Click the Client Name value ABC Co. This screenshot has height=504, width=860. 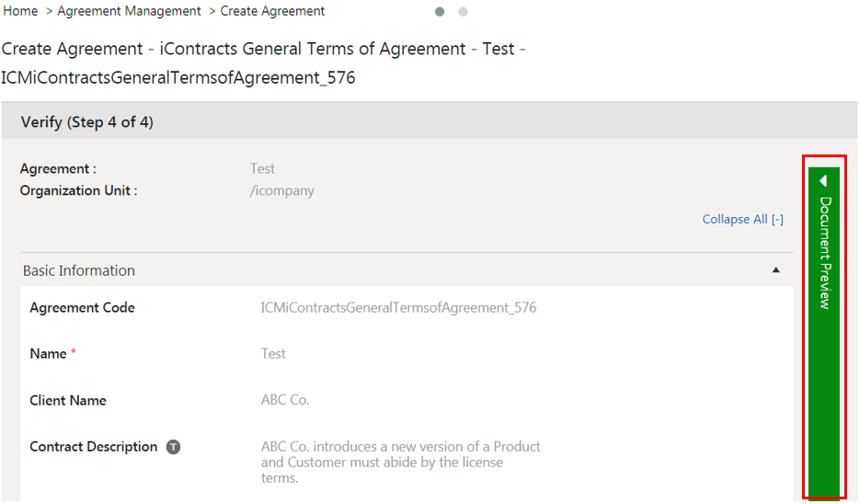coord(285,400)
